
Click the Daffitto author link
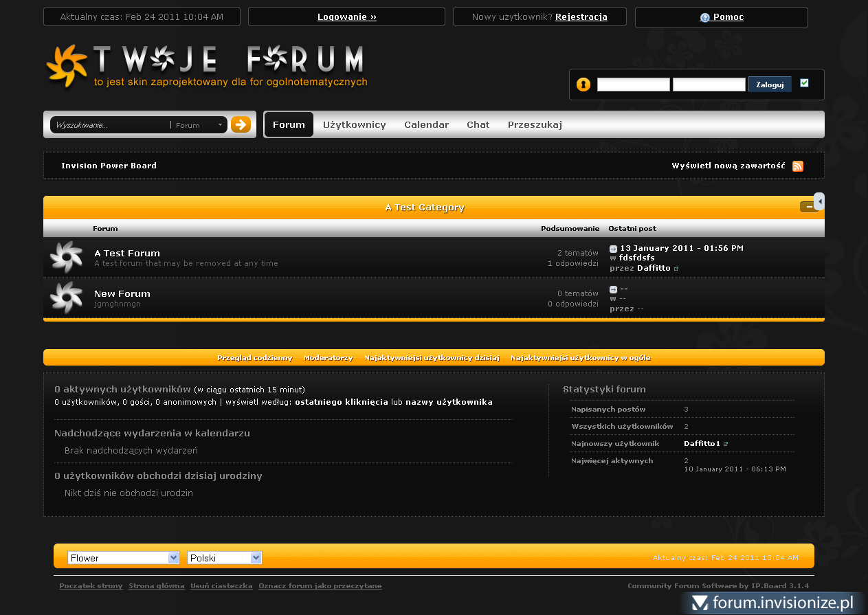tap(654, 268)
